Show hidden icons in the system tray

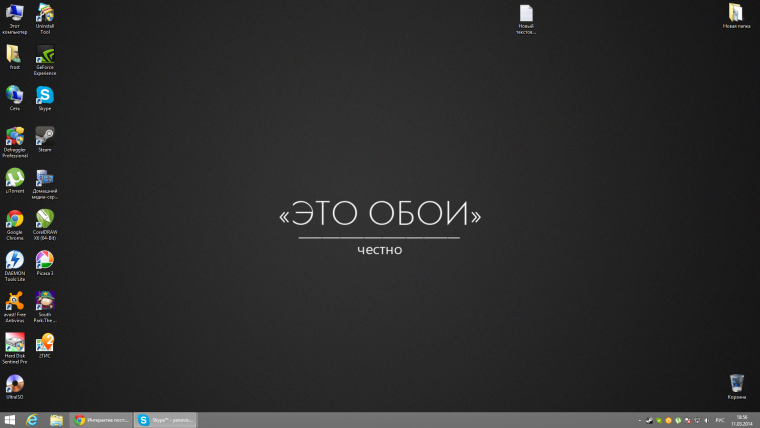pyautogui.click(x=640, y=420)
